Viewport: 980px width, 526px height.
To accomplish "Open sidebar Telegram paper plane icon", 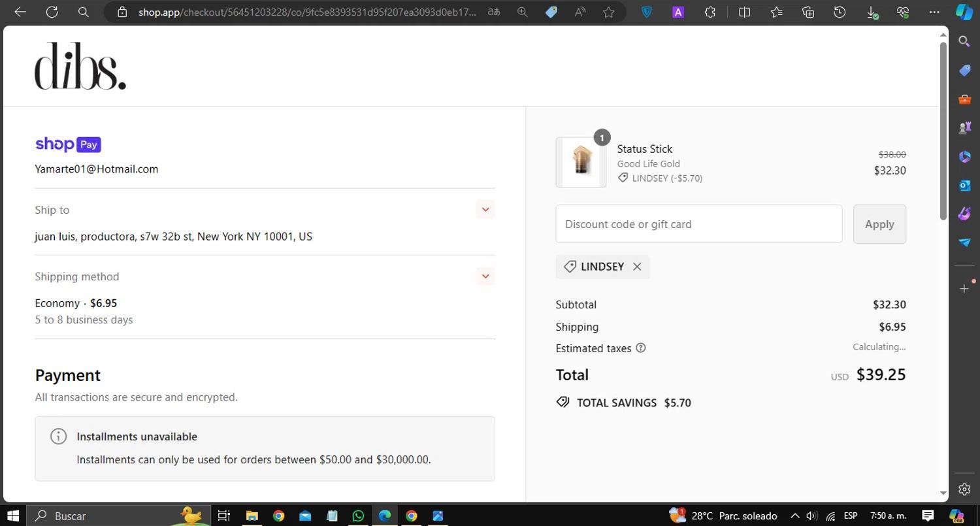I will click(x=964, y=242).
